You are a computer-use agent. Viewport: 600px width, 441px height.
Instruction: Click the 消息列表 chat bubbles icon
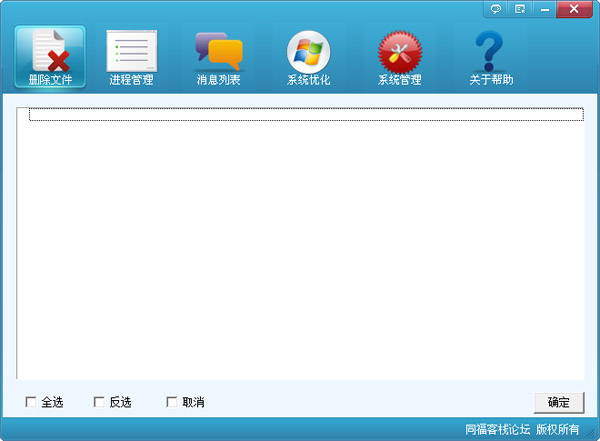click(x=218, y=56)
